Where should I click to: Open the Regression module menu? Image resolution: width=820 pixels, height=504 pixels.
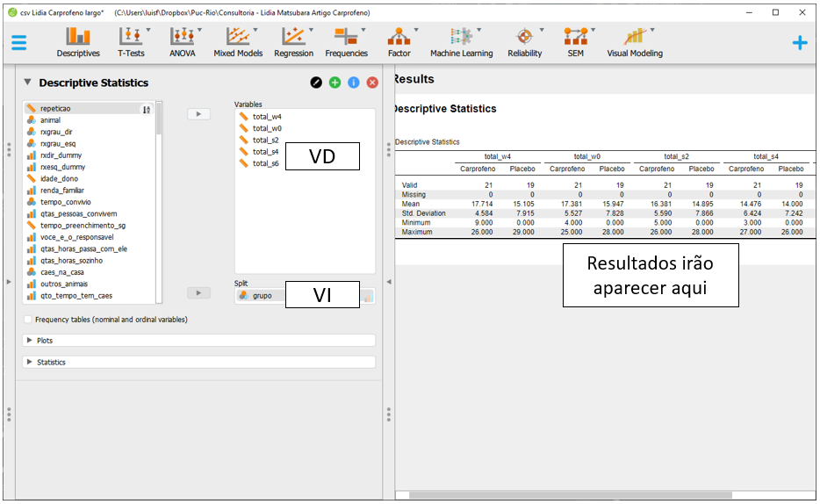(x=293, y=41)
